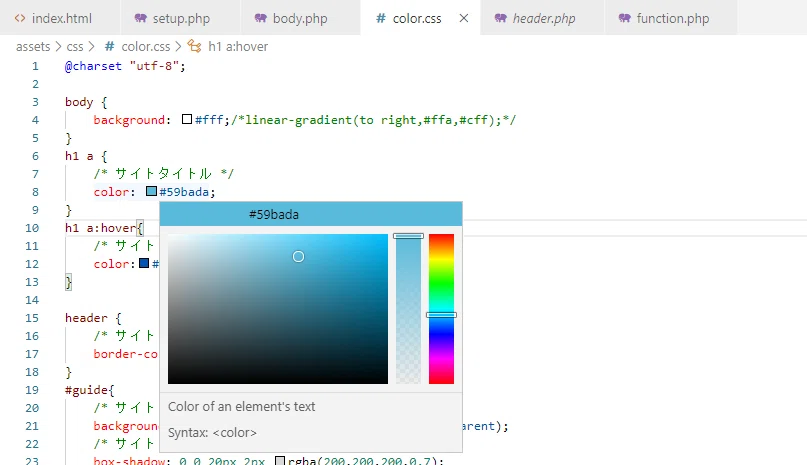The image size is (807, 465).
Task: Click the サイトタイトル comment on line 7
Action: (164, 174)
